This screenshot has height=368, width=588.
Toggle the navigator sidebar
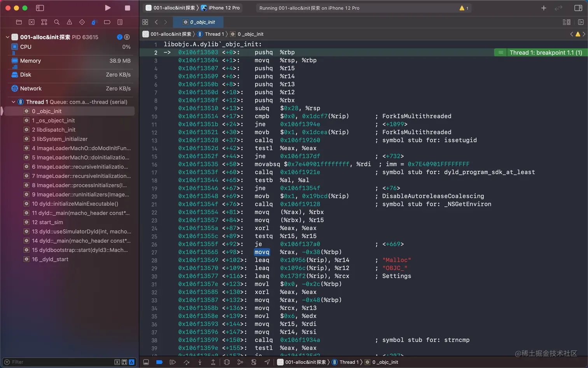[40, 8]
